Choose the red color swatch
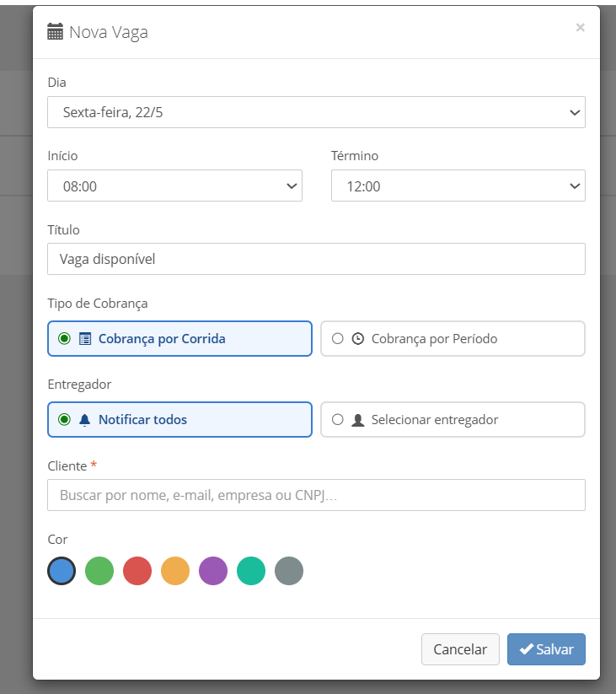 click(137, 571)
